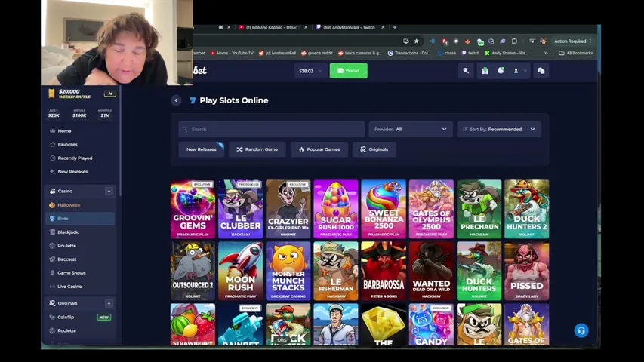
Task: Open the user profile menu
Action: (x=519, y=71)
